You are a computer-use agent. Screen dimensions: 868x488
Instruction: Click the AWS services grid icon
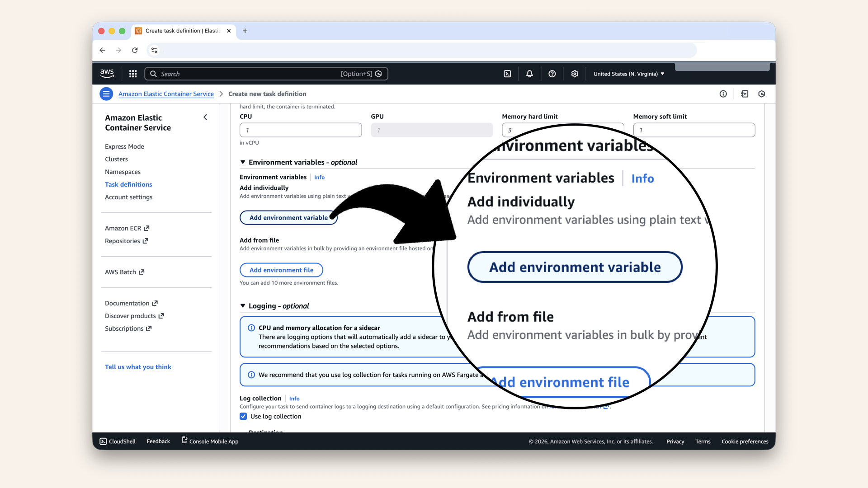click(132, 74)
